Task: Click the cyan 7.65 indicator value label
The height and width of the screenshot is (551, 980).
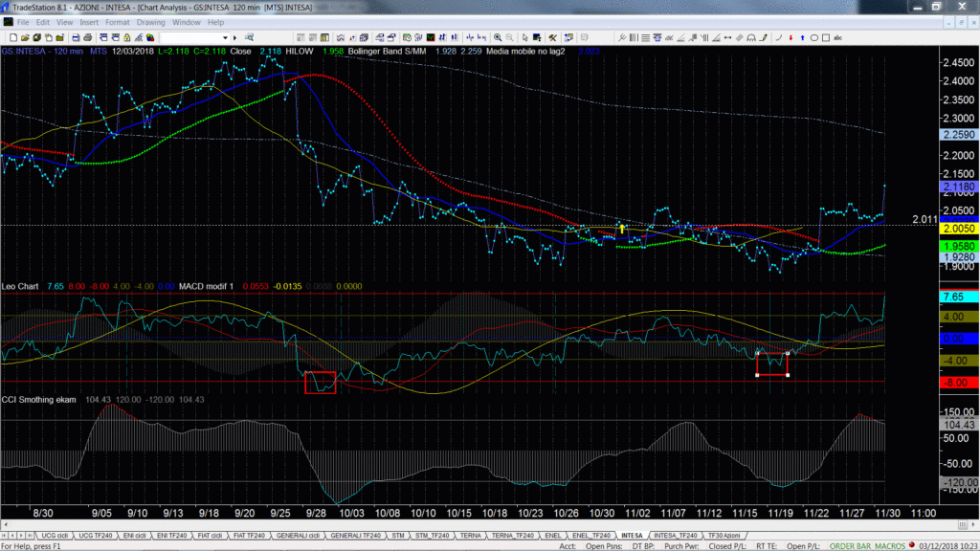Action: pos(959,298)
